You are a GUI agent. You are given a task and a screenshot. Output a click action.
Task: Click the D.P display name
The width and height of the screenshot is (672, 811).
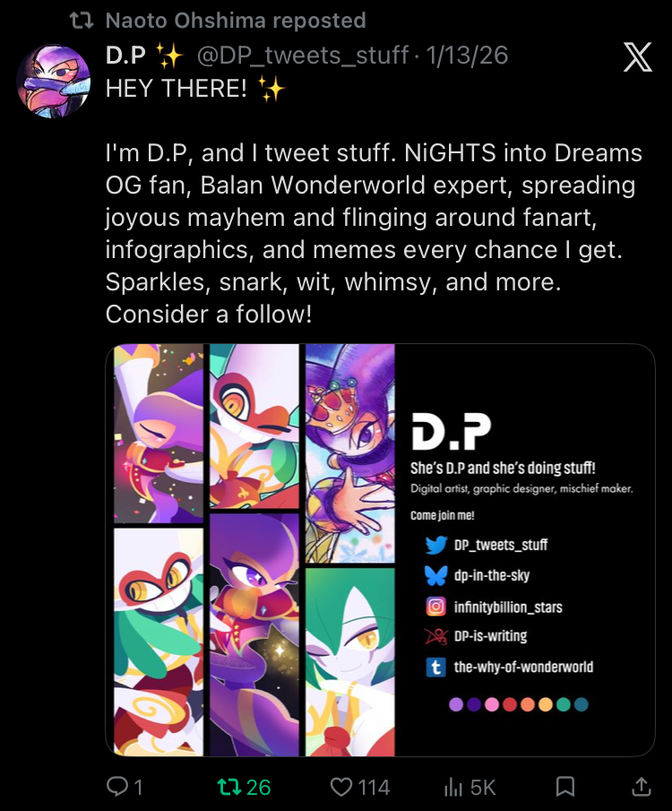pos(125,56)
